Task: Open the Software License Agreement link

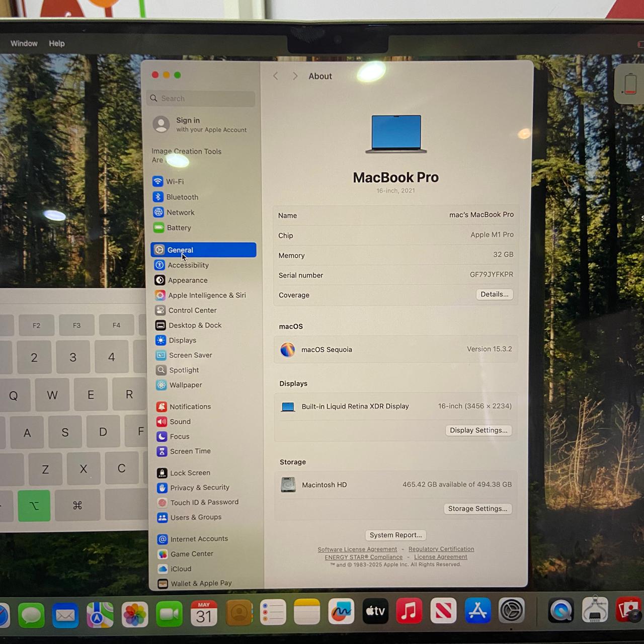Action: tap(357, 549)
